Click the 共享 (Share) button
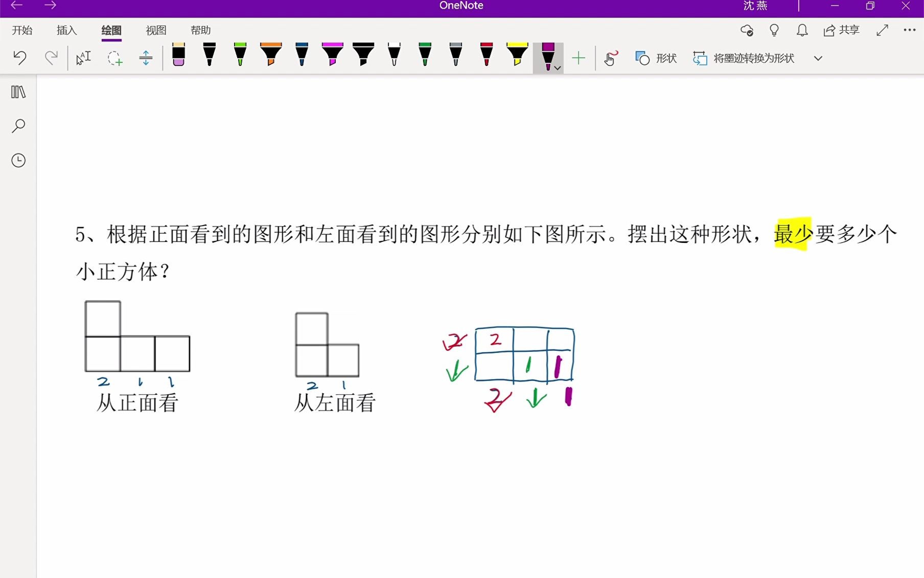Image resolution: width=924 pixels, height=578 pixels. tap(842, 30)
